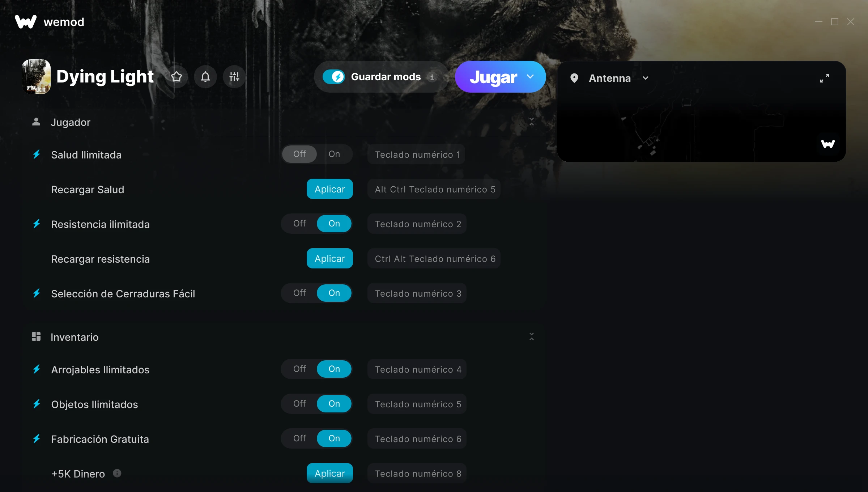This screenshot has height=492, width=868.
Task: Open the Jugar button dropdown arrow
Action: [530, 77]
